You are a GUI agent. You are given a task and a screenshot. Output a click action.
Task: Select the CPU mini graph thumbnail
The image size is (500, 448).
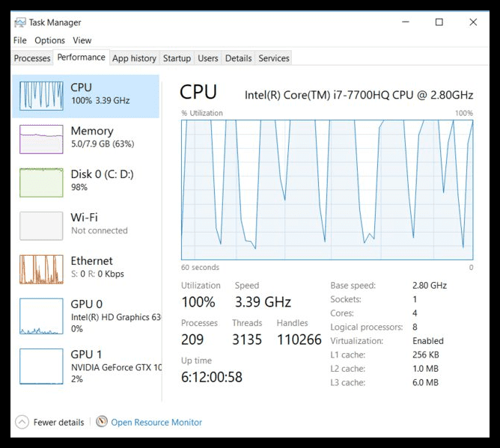(41, 96)
